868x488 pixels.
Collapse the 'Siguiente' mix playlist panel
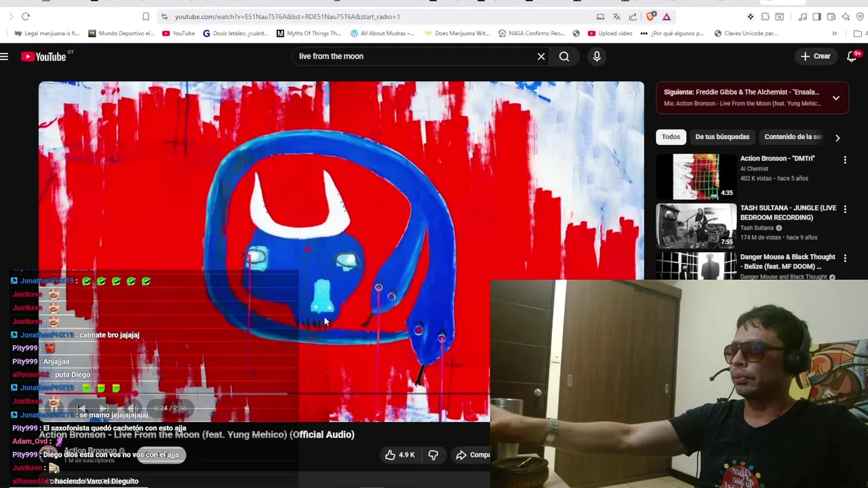coord(836,98)
